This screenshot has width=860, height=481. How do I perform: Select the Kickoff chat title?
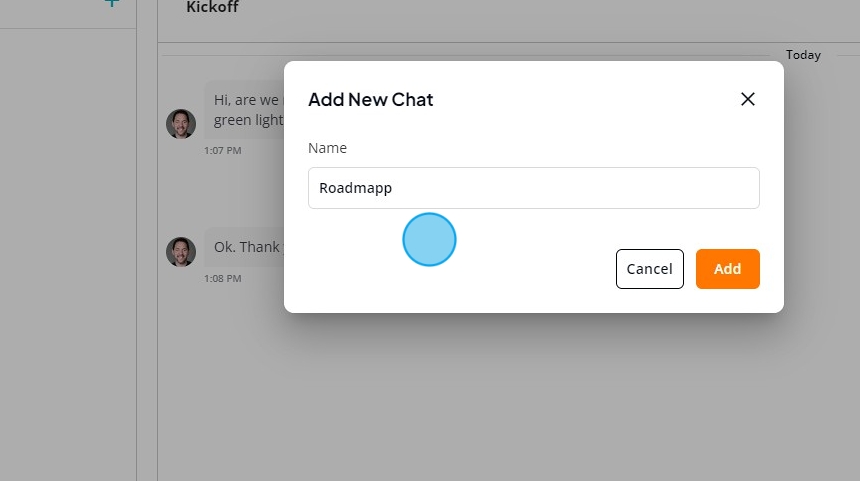212,7
